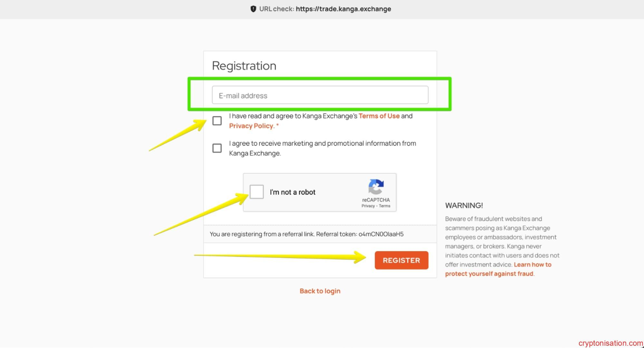Go to Back to login

point(320,291)
